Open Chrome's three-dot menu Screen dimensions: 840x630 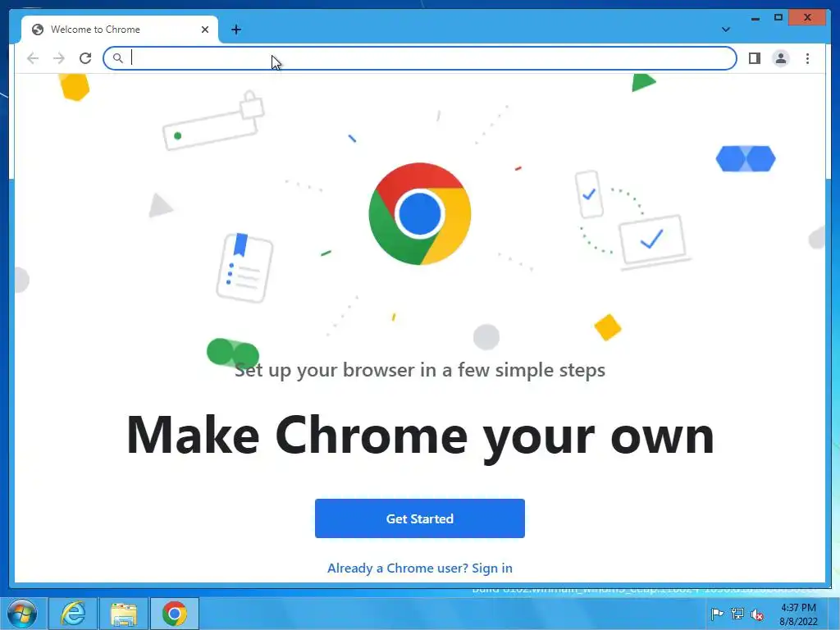[x=807, y=58]
